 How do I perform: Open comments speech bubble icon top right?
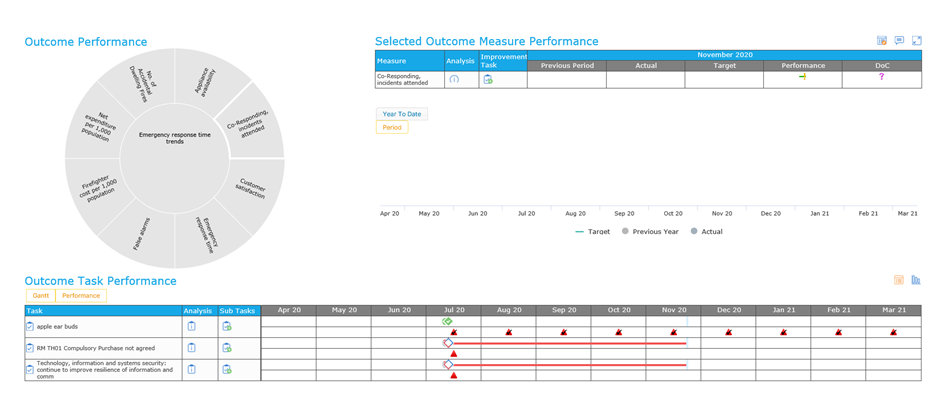click(x=899, y=41)
